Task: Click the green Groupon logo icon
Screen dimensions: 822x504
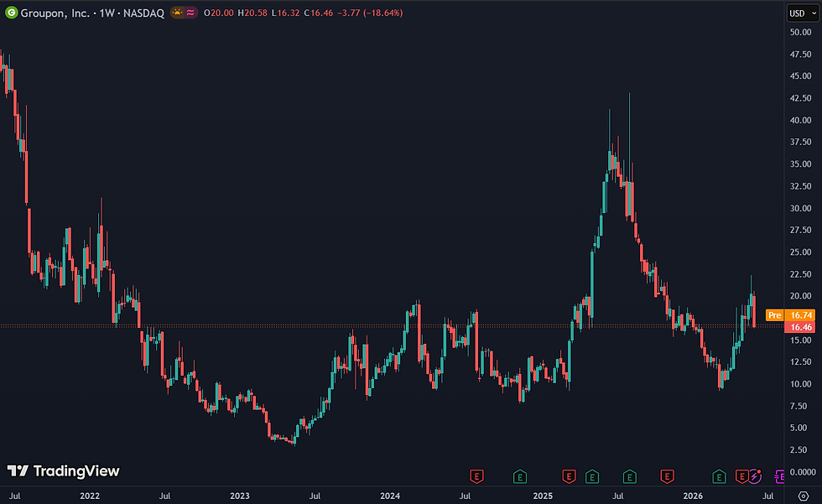Action: tap(11, 13)
